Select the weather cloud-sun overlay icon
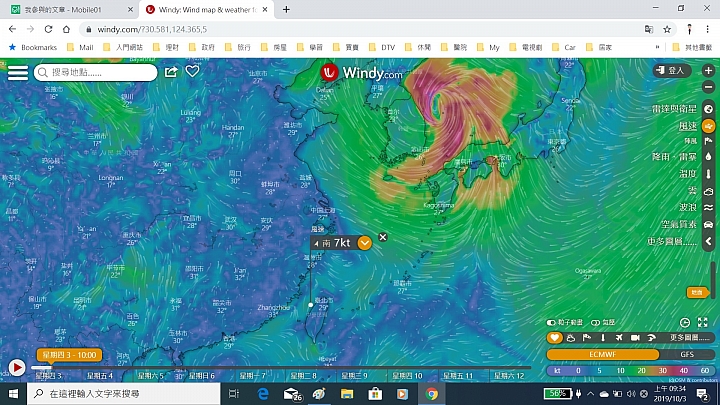 click(x=571, y=338)
